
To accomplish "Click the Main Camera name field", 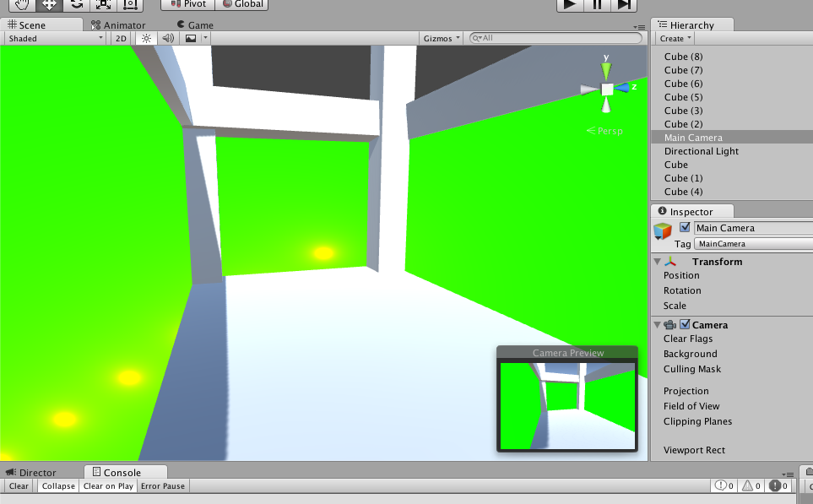I will pyautogui.click(x=753, y=228).
